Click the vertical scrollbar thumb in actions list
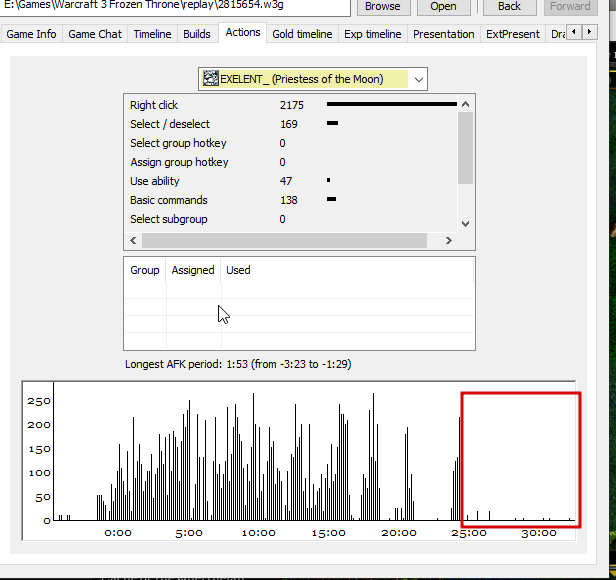This screenshot has width=616, height=580. pyautogui.click(x=466, y=148)
